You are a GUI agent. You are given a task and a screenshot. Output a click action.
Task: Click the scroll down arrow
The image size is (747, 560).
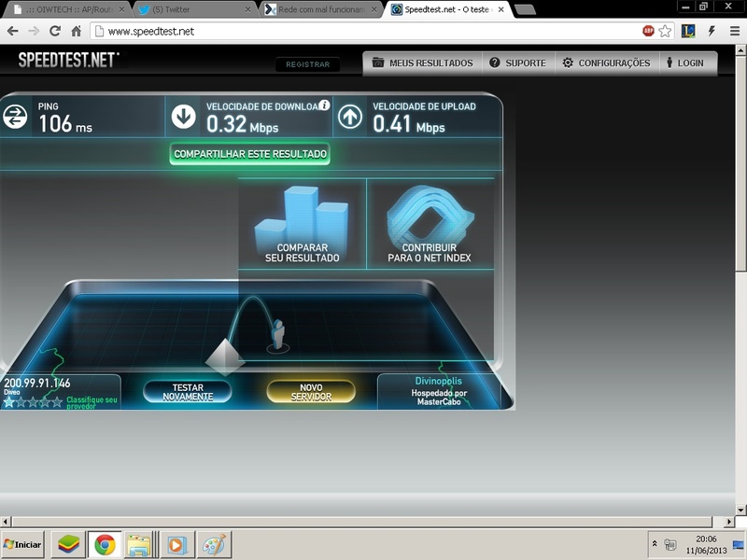click(740, 510)
